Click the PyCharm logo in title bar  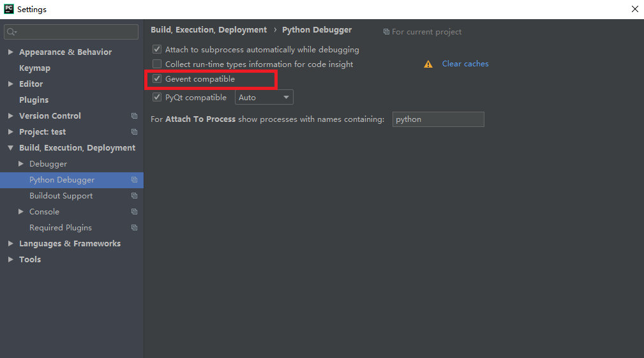coord(9,9)
